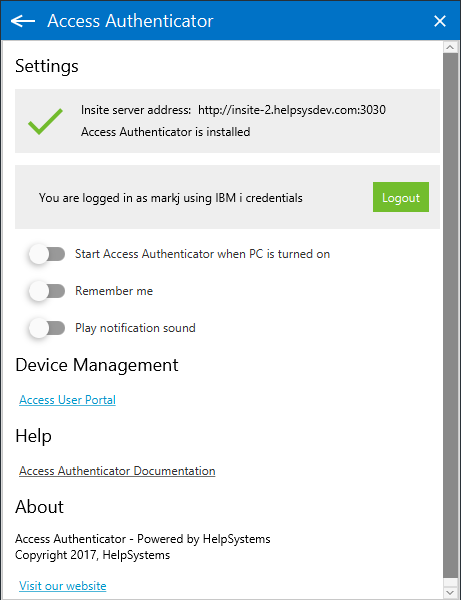461x600 pixels.
Task: Open the Access User Portal link
Action: click(67, 400)
